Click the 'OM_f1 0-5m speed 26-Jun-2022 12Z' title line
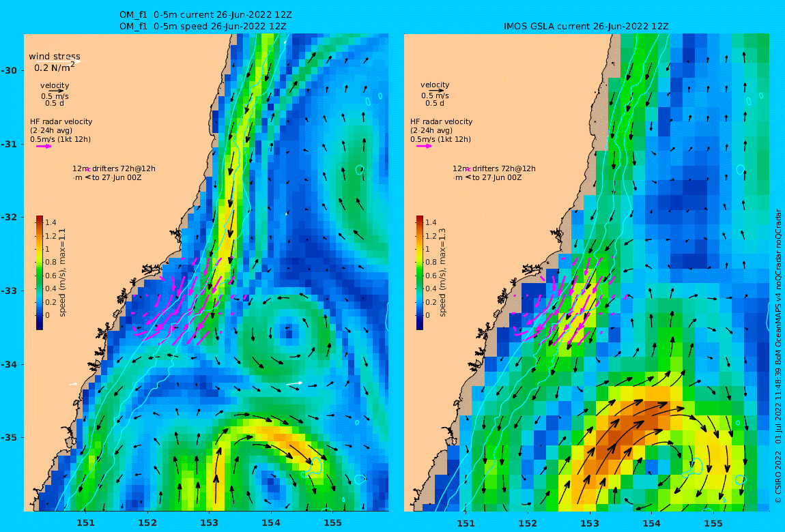Viewport: 785px width, 532px height. tap(203, 26)
